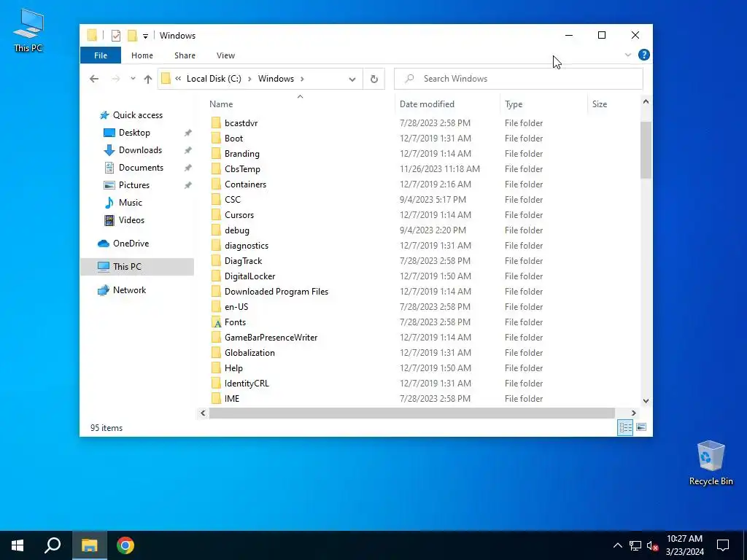Open the Windows Start menu
The image size is (747, 560).
18,545
